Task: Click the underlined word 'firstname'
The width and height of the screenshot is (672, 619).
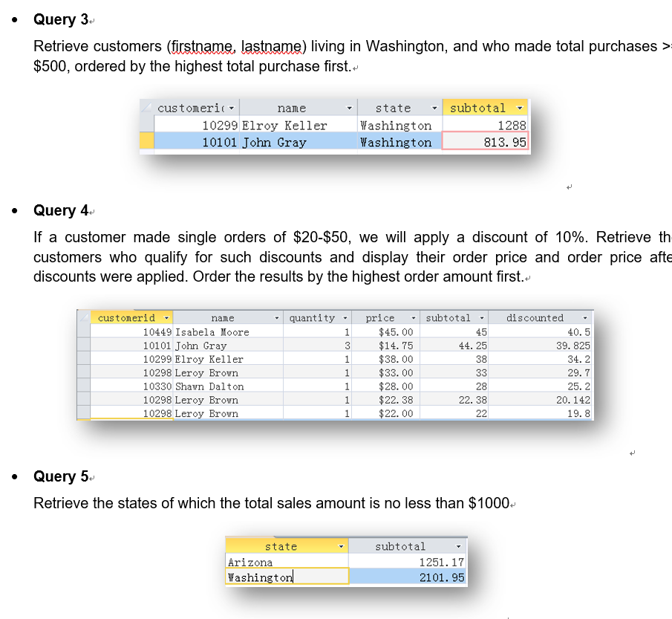Action: [202, 46]
